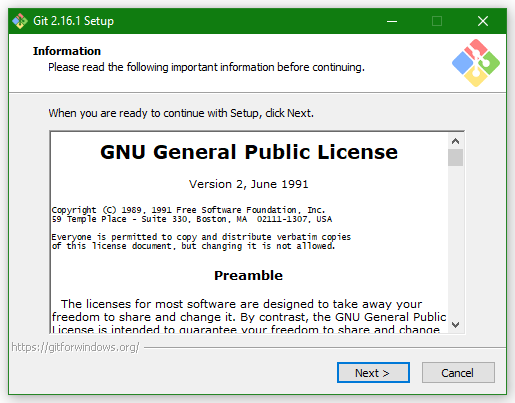Click 'of this license document' line
The image size is (515, 403).
click(193, 246)
